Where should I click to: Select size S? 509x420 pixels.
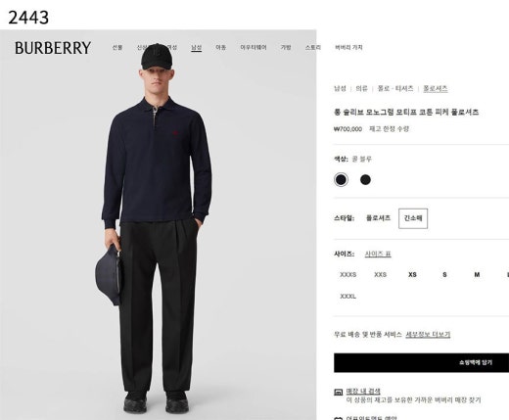click(x=444, y=275)
